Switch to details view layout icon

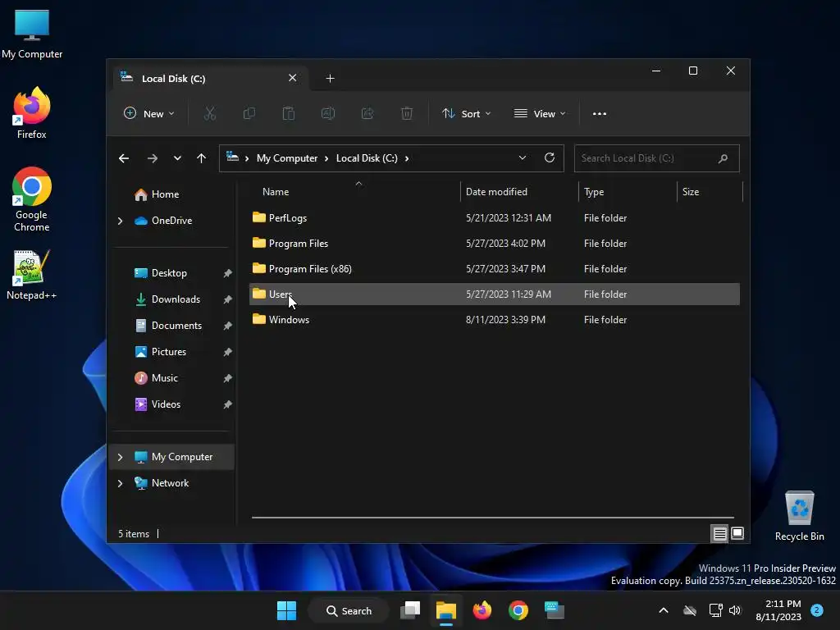click(x=719, y=533)
